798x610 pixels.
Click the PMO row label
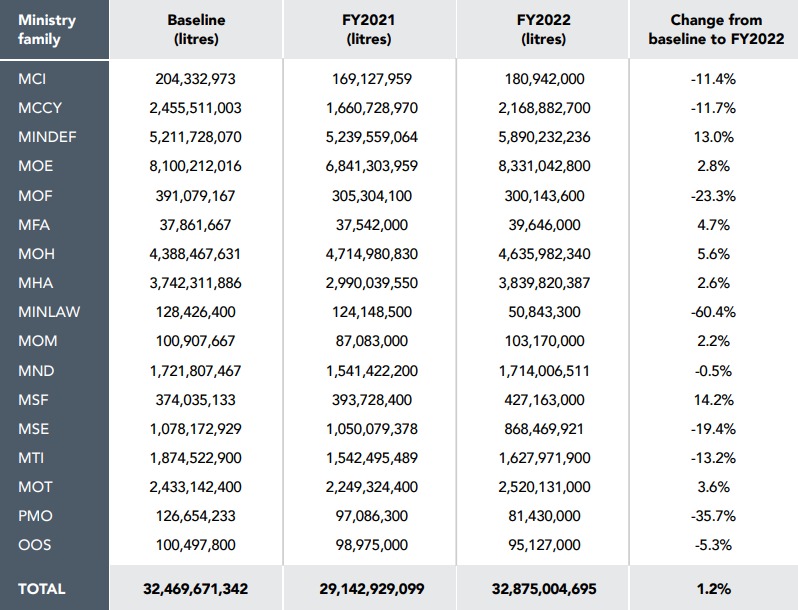pos(35,516)
